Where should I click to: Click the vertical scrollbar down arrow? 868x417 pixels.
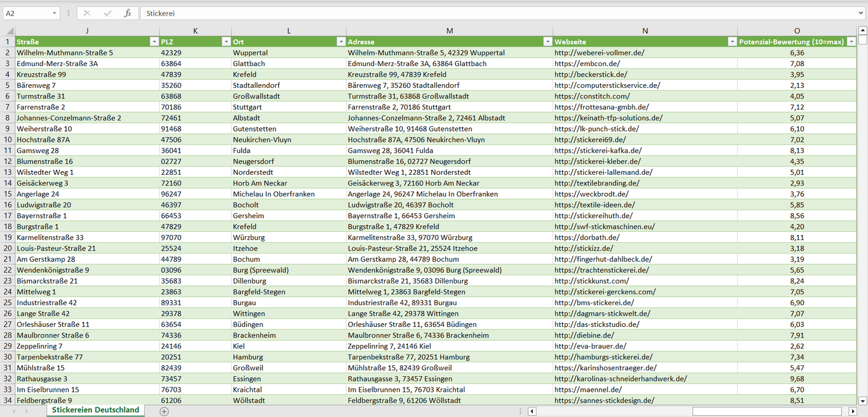coord(863,401)
